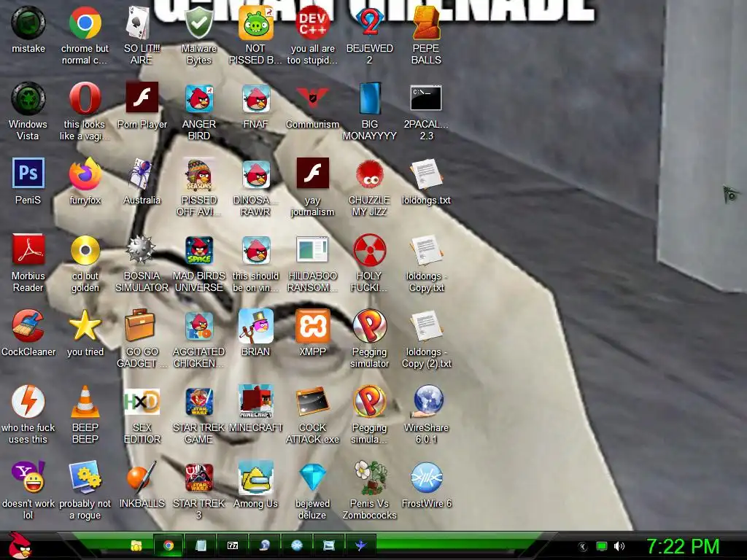The image size is (747, 560).
Task: Open the 'yay journalism' Flash icon
Action: 312,174
